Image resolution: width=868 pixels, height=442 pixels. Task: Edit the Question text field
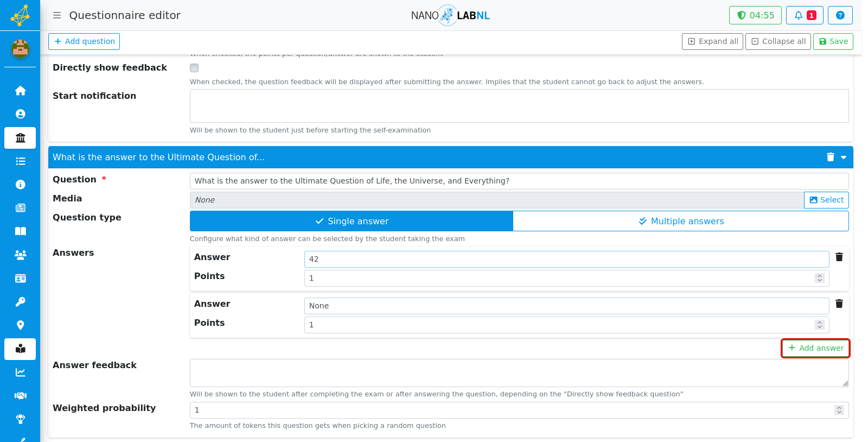[519, 181]
